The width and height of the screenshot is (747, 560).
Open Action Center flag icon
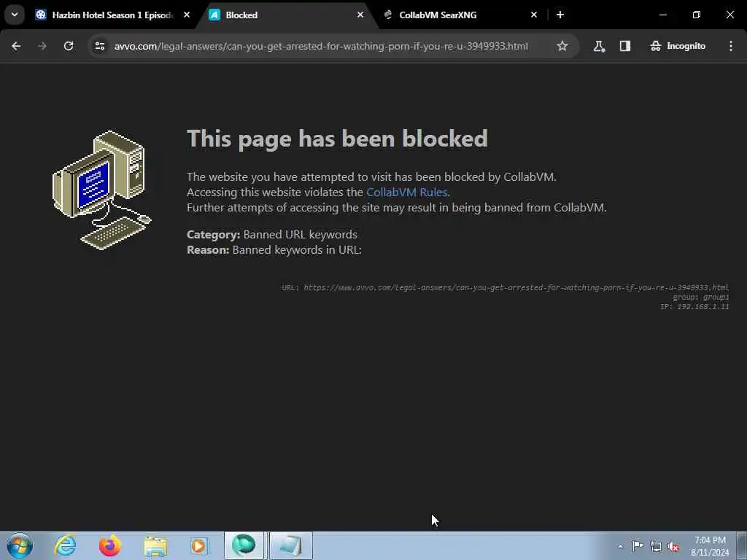click(x=638, y=545)
